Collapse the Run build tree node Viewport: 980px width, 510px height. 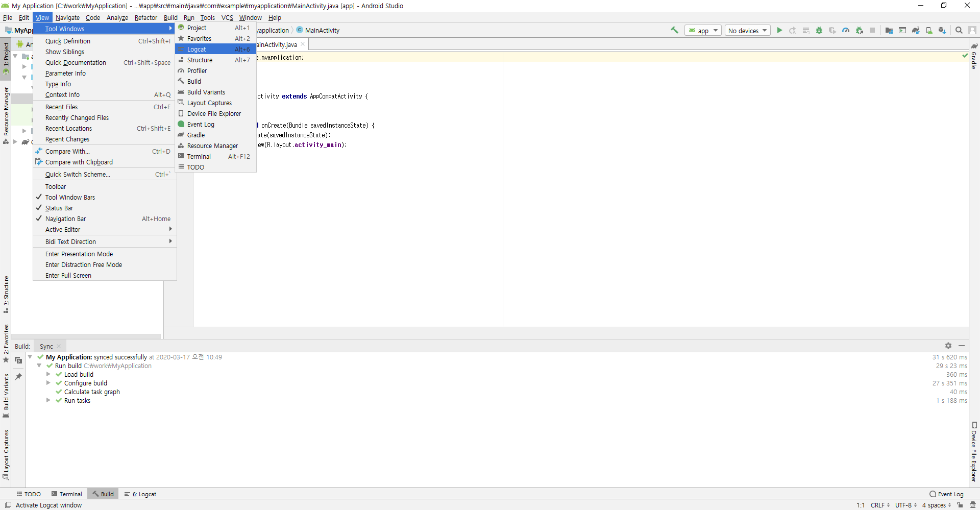(x=39, y=366)
